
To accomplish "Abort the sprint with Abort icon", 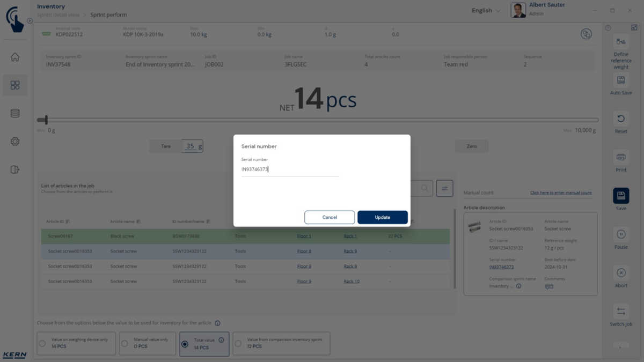I will click(x=621, y=273).
